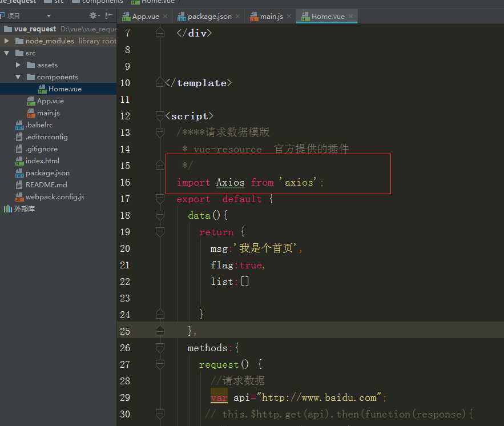Select webpack.config.js in the project tree
This screenshot has height=426, width=504.
55,197
